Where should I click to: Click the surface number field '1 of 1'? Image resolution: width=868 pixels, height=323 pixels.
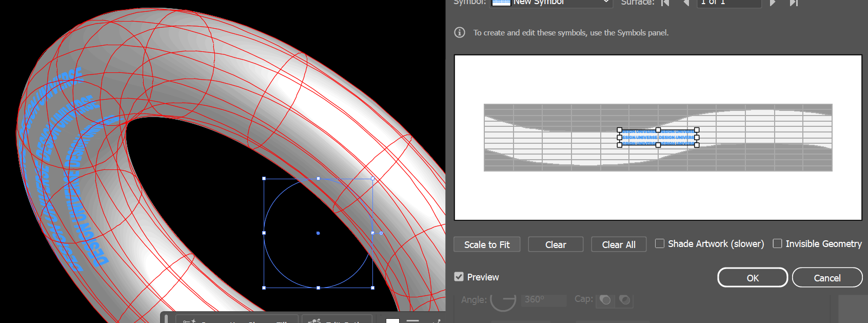[728, 3]
